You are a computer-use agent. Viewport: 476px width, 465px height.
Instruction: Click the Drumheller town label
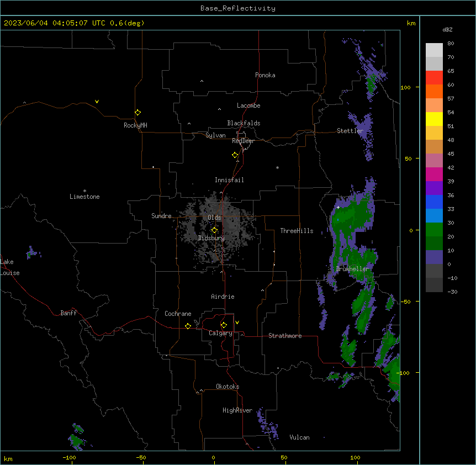pyautogui.click(x=352, y=269)
